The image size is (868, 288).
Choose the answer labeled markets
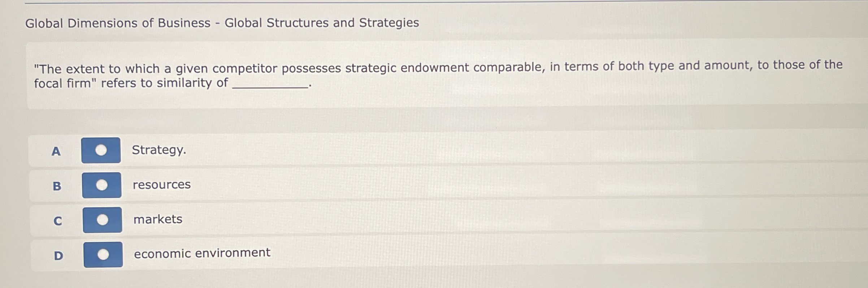click(157, 219)
